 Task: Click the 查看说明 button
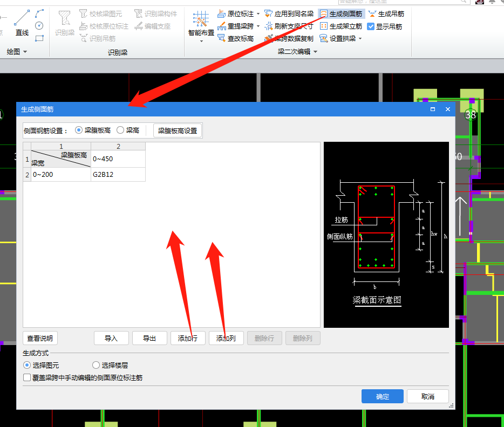pyautogui.click(x=40, y=338)
